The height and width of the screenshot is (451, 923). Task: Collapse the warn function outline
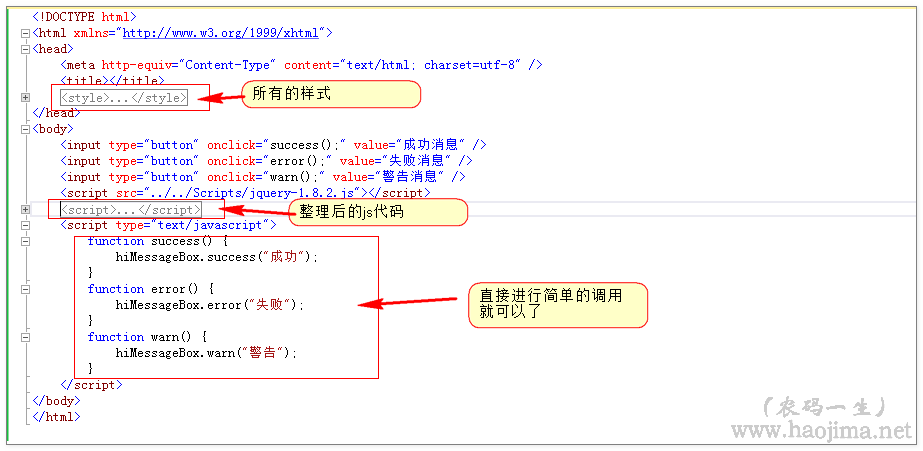point(25,337)
